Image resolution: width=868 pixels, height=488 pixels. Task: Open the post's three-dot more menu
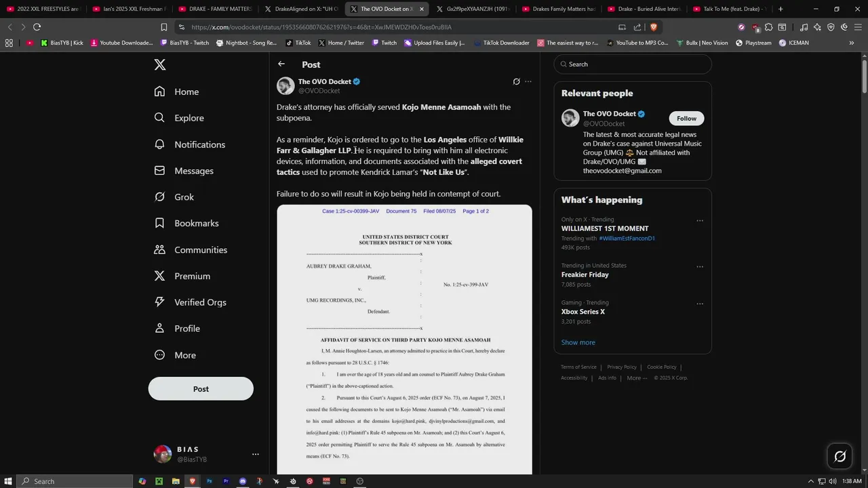point(528,81)
